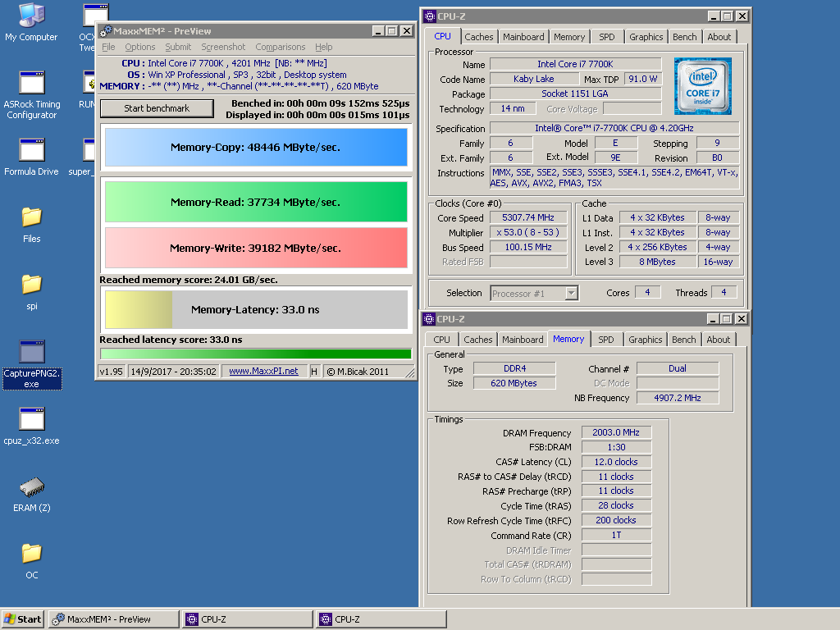840x630 pixels.
Task: Switch to About tab in lower CPU-Z
Action: coord(718,340)
